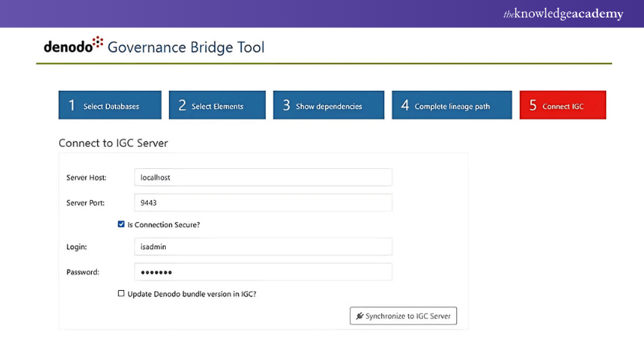Click the Connect to IGC Server heading
Viewport: 644px width, 341px height.
pyautogui.click(x=113, y=142)
